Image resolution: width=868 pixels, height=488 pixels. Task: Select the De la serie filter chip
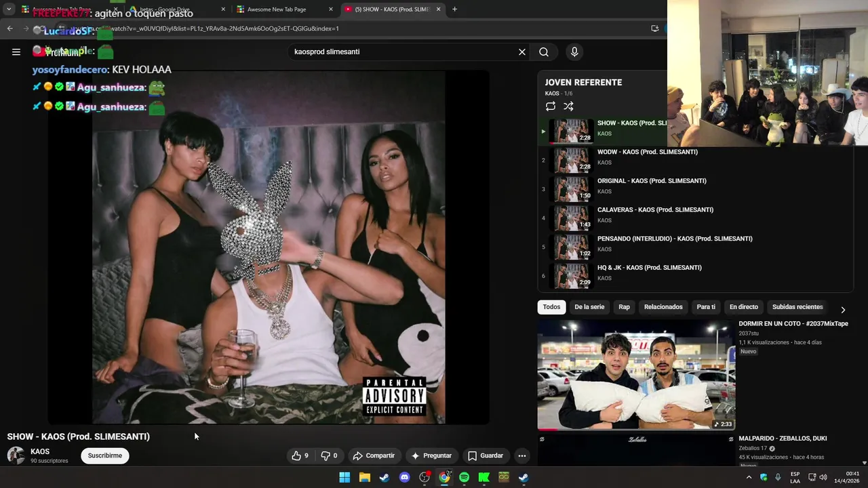coord(589,307)
